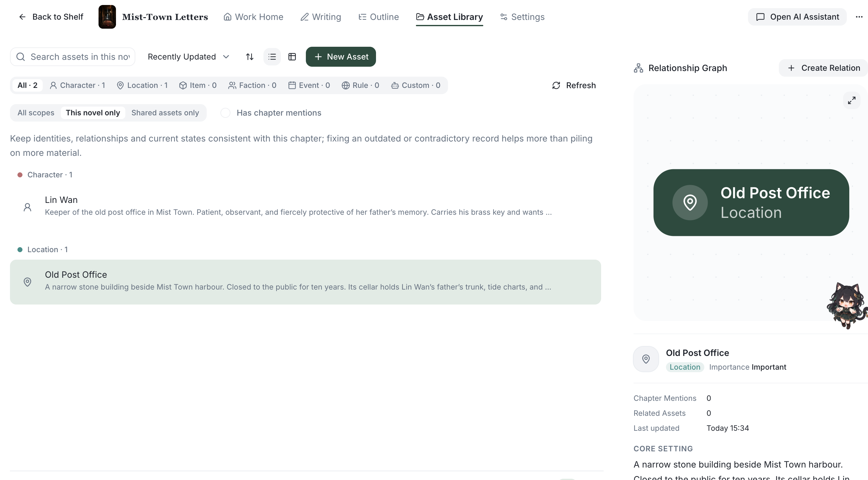Click the Relationship Graph icon

click(638, 68)
